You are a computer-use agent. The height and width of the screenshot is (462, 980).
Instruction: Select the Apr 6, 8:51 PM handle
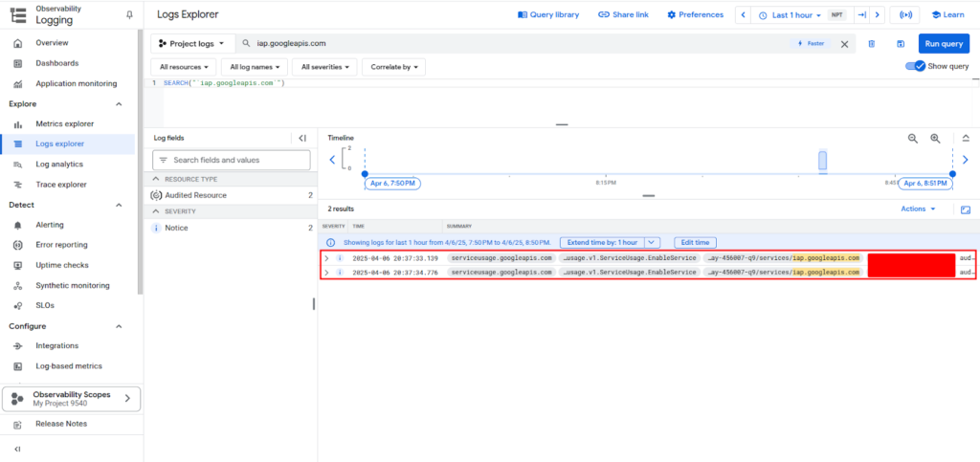tap(925, 184)
